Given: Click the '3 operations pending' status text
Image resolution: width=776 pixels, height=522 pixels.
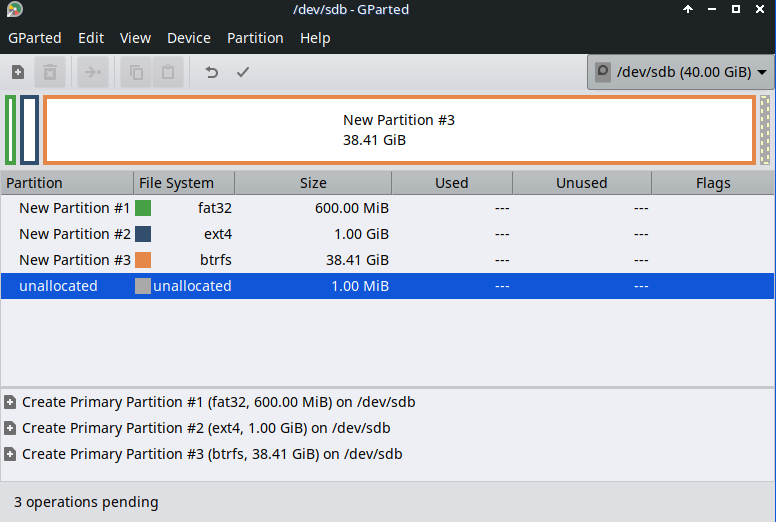Looking at the screenshot, I should (x=86, y=502).
